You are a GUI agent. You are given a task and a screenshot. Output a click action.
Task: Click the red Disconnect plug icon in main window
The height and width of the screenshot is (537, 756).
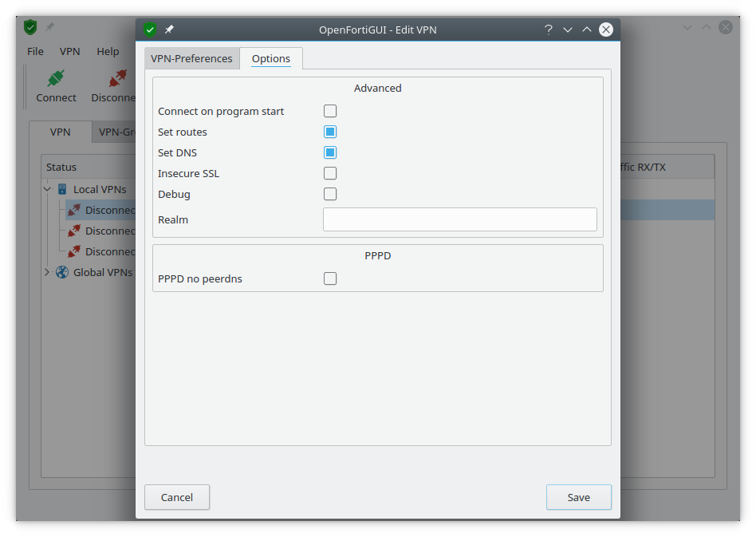118,78
